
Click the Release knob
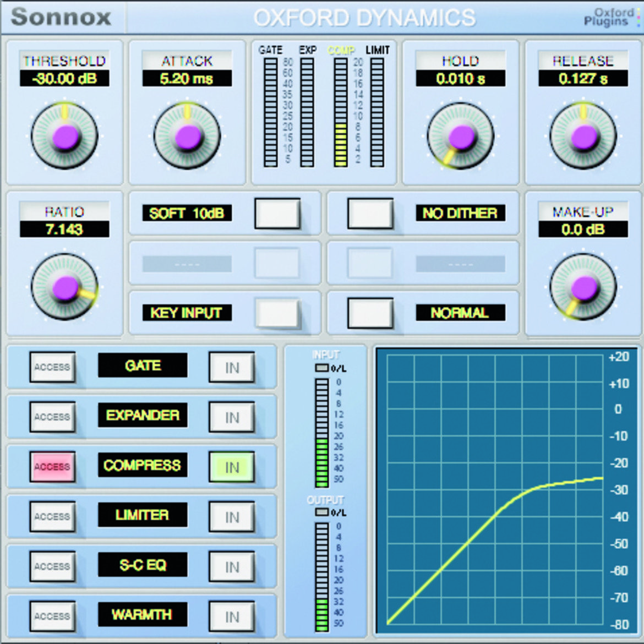(x=583, y=136)
